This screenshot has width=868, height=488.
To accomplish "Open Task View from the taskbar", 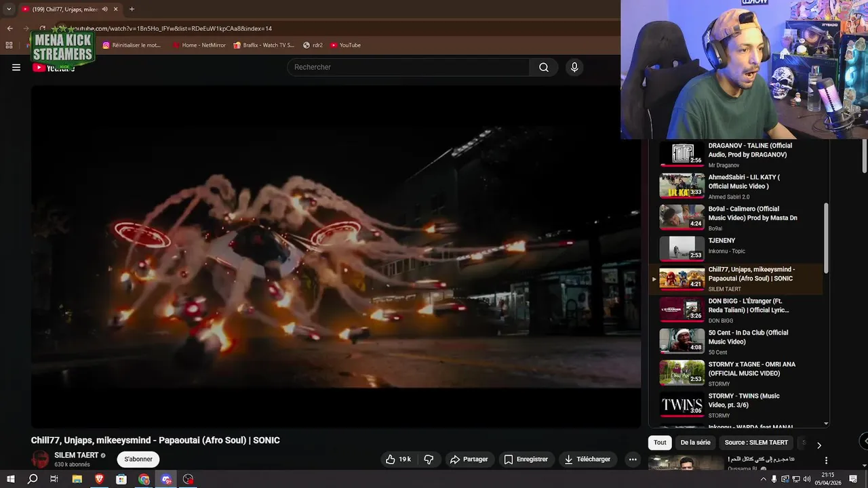I will [x=54, y=479].
